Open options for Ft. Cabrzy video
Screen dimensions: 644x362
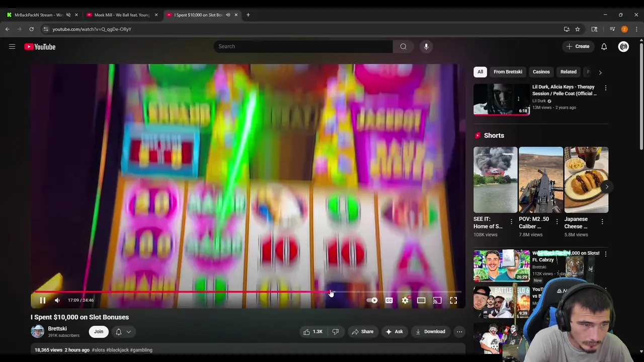[x=606, y=254]
